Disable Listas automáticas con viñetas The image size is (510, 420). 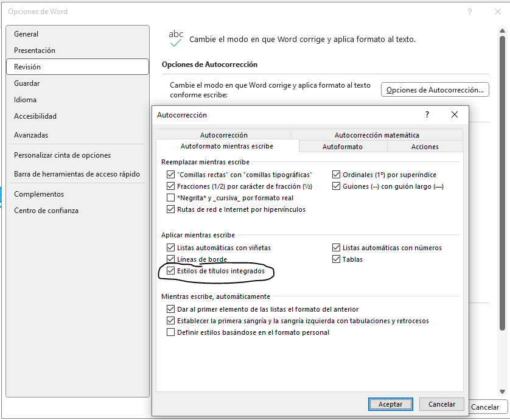pyautogui.click(x=171, y=247)
